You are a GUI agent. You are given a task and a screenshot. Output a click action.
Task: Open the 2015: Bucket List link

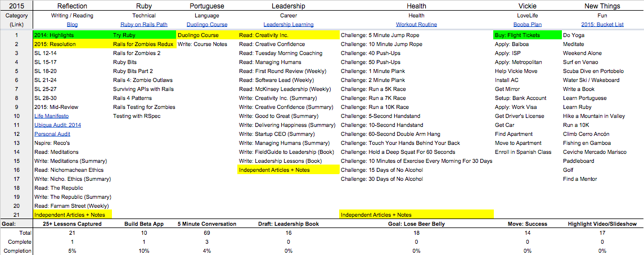click(x=602, y=25)
